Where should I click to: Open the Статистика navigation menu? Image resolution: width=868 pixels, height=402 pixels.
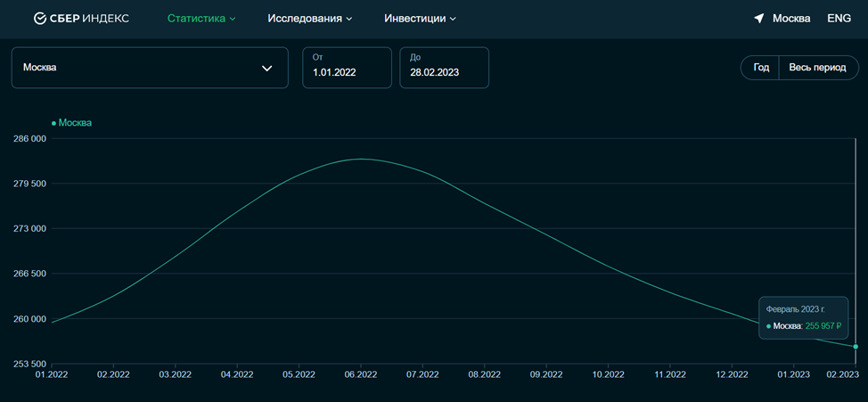coord(201,18)
